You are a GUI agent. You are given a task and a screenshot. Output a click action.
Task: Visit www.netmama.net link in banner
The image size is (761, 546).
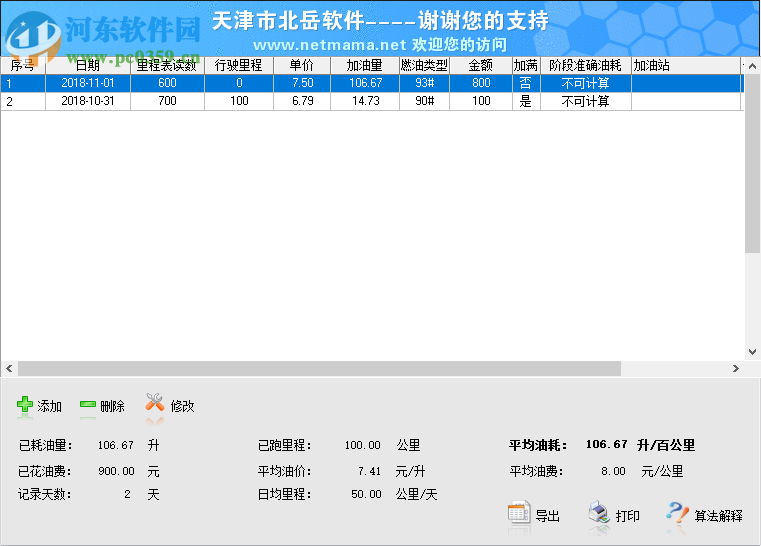pyautogui.click(x=330, y=45)
